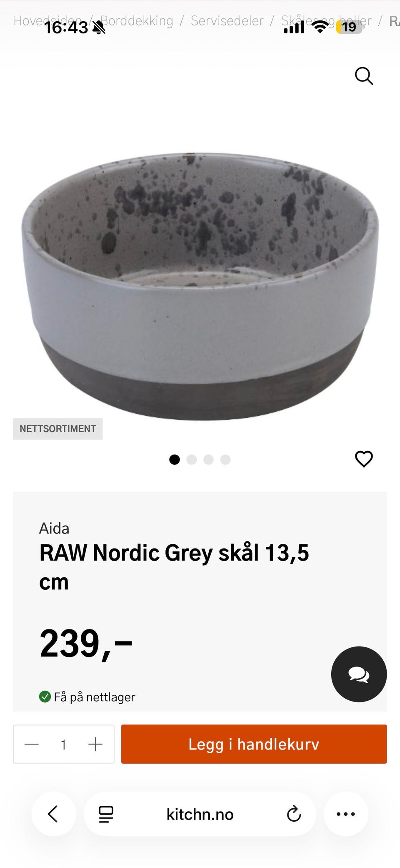Open the Aida brand link
The height and width of the screenshot is (868, 400).
coord(54,528)
